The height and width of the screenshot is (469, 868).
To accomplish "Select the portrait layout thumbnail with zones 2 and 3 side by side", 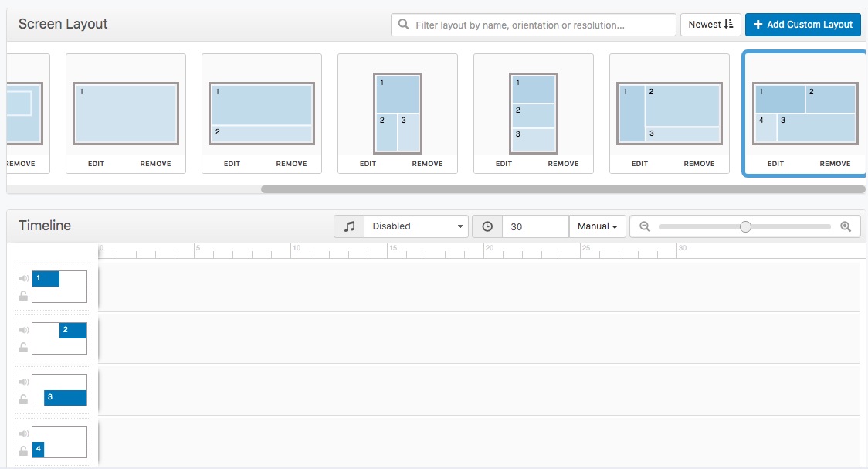I will point(398,114).
